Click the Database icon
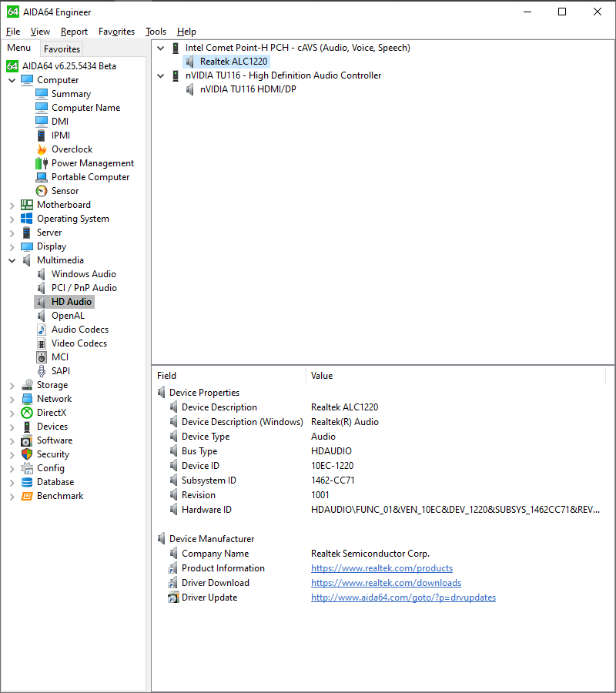The height and width of the screenshot is (693, 616). click(27, 482)
